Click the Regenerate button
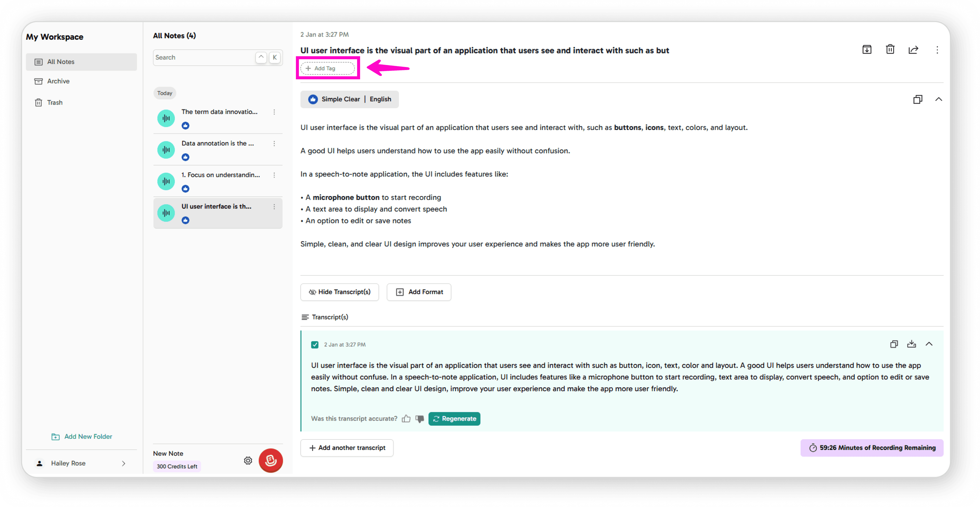Image resolution: width=980 pixels, height=507 pixels. click(x=454, y=419)
